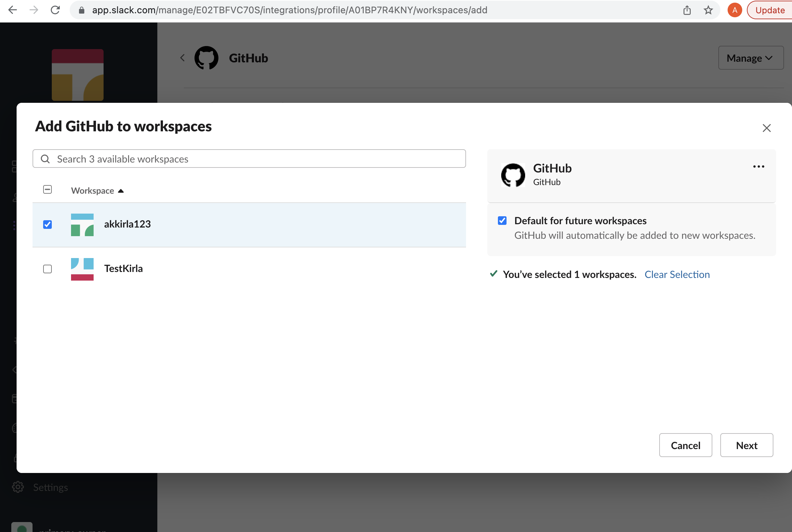This screenshot has width=792, height=532.
Task: Expand the Workspace sort column header
Action: pos(98,190)
